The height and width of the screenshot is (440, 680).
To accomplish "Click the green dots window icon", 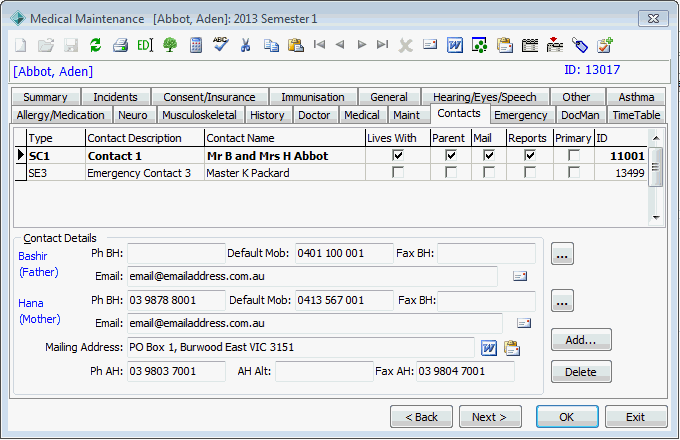I will tap(479, 45).
